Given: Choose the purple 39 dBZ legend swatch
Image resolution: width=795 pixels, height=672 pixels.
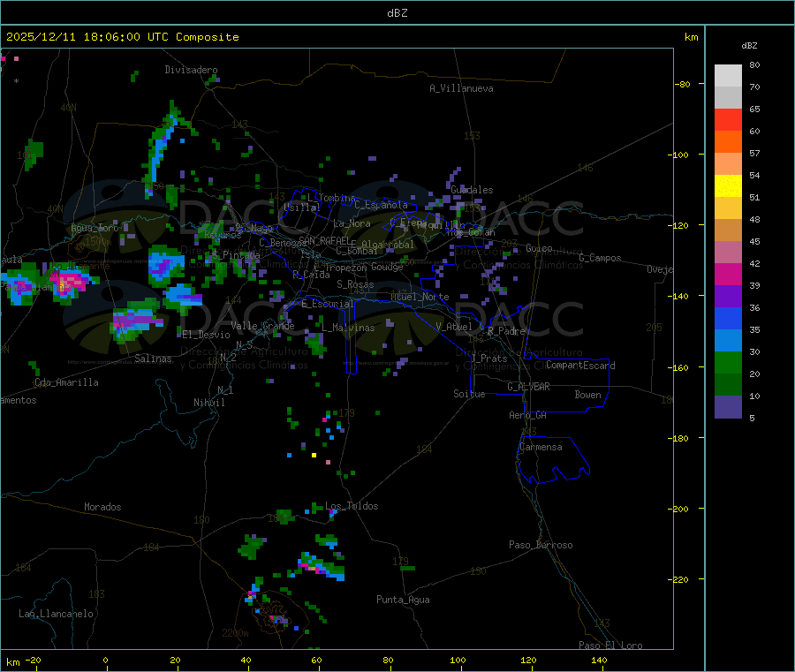Looking at the screenshot, I should [x=728, y=297].
